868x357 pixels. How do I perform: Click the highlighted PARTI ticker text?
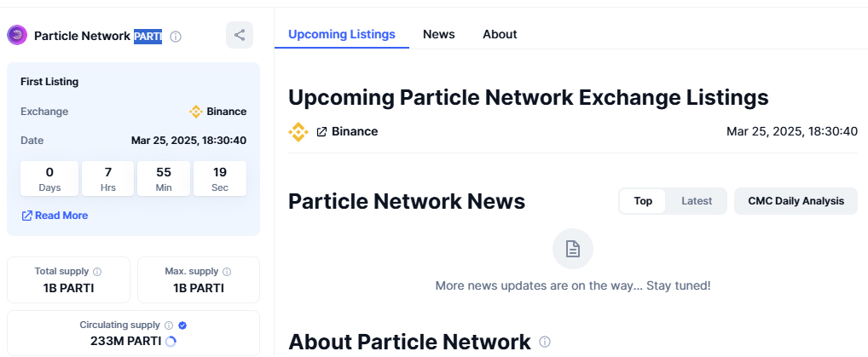point(148,37)
